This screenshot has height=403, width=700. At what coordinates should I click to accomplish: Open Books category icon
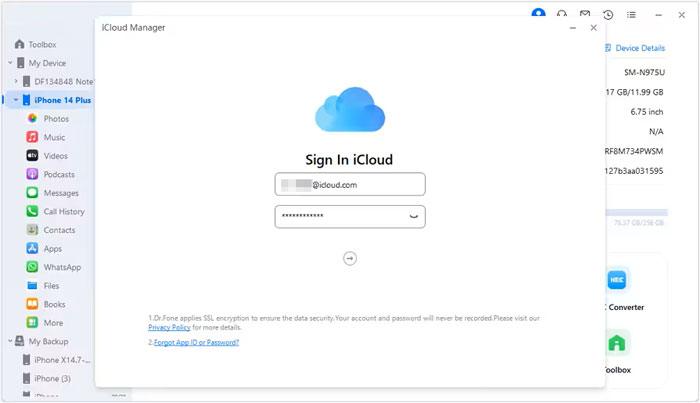[32, 304]
